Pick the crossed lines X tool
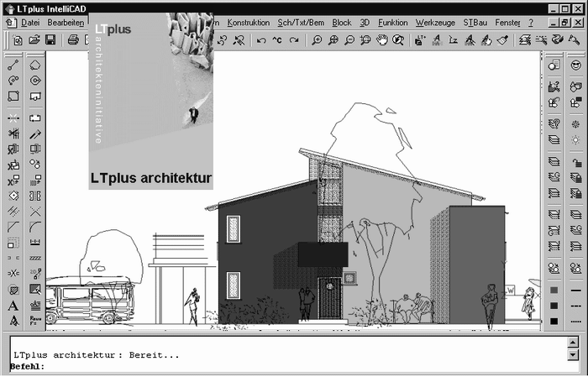The height and width of the screenshot is (377, 588). click(x=35, y=212)
